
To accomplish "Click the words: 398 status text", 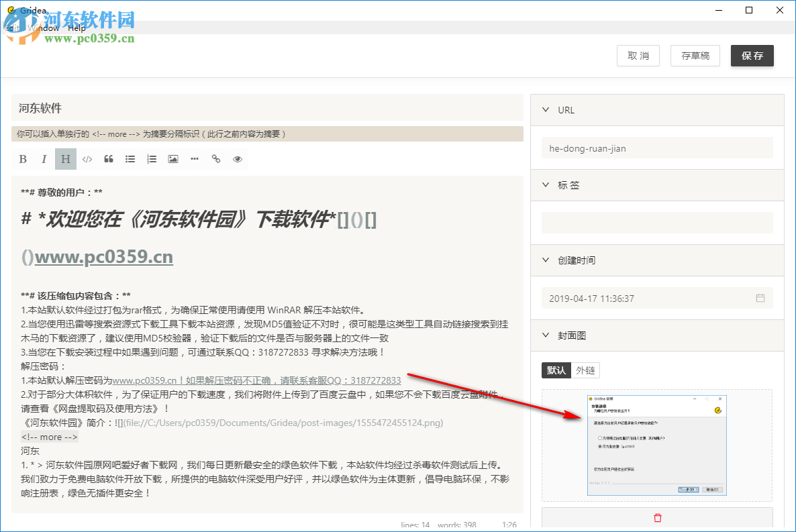I will pos(457,525).
